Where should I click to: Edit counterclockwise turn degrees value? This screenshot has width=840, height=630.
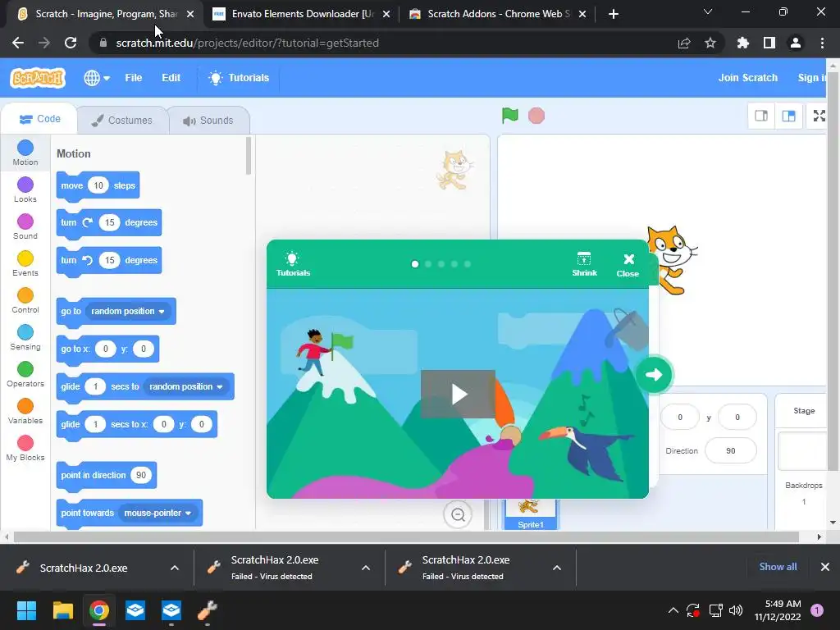point(109,260)
